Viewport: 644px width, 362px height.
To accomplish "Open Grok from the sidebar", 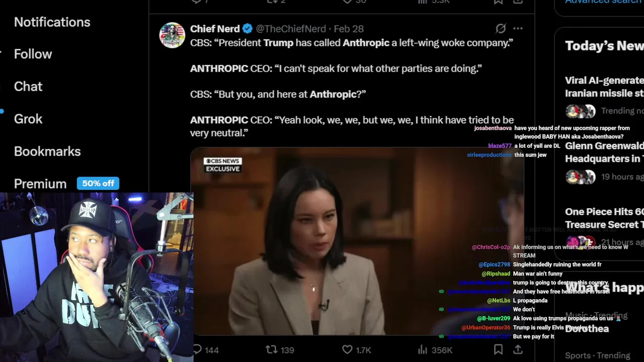I will [x=28, y=119].
